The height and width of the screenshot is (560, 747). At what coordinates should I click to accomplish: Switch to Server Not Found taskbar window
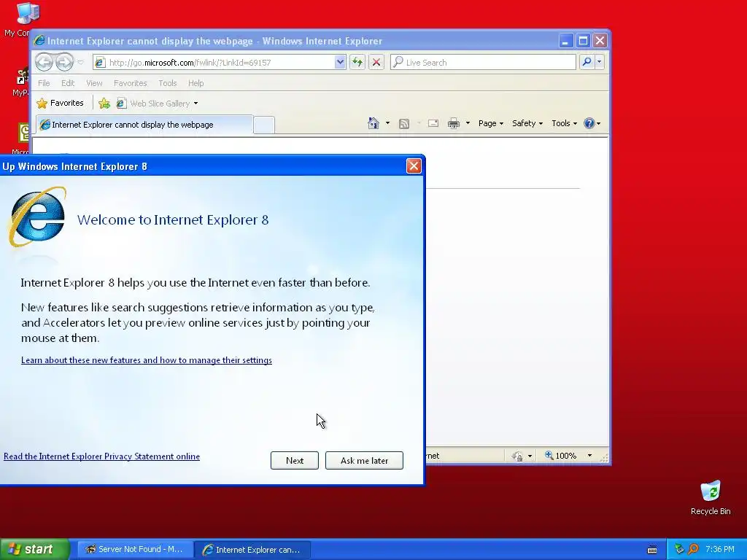pyautogui.click(x=135, y=550)
